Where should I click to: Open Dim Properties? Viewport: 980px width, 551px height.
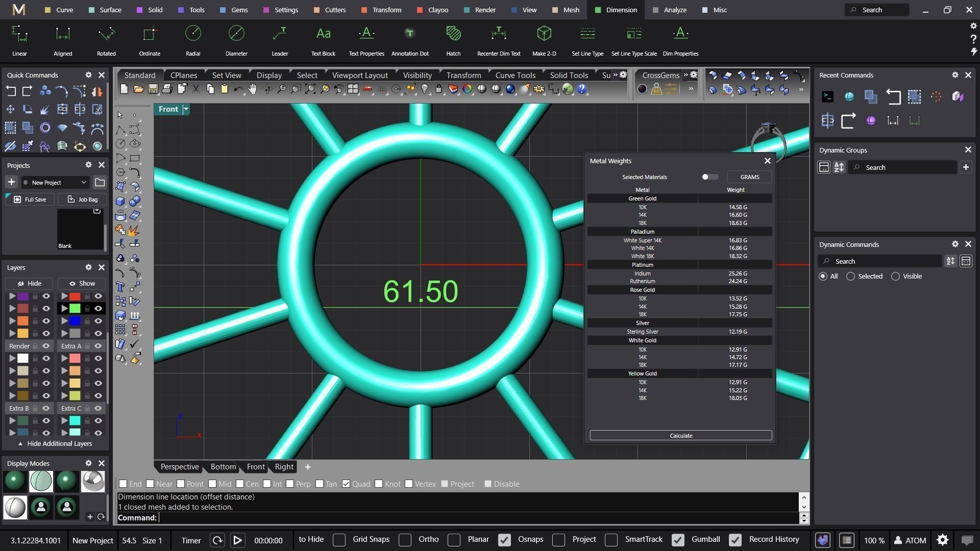coord(680,41)
